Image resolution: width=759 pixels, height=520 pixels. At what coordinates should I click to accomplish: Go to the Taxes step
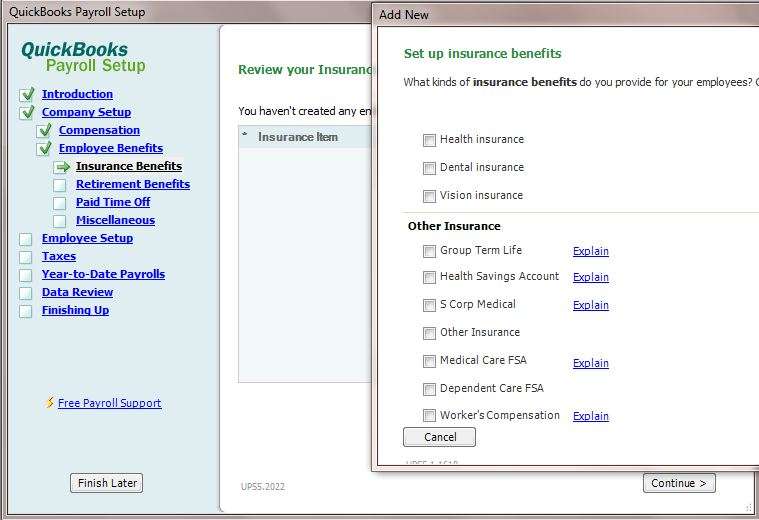pos(59,256)
